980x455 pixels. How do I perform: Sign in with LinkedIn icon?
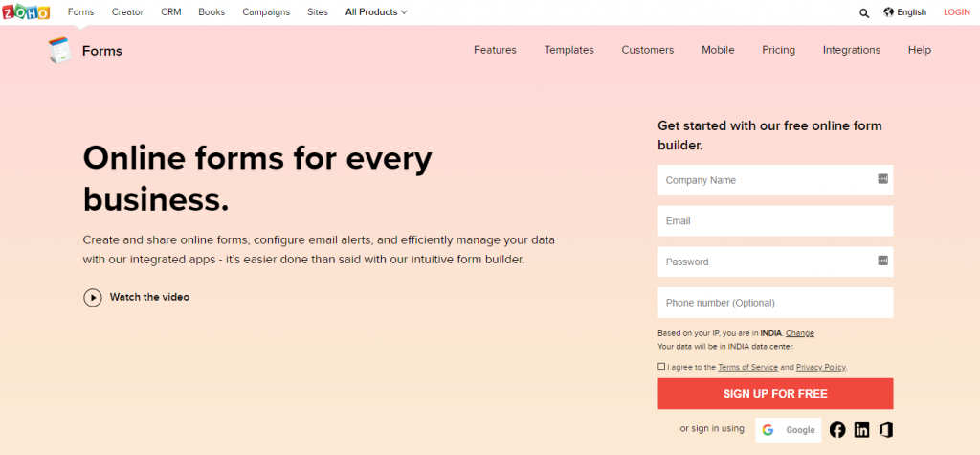click(862, 430)
